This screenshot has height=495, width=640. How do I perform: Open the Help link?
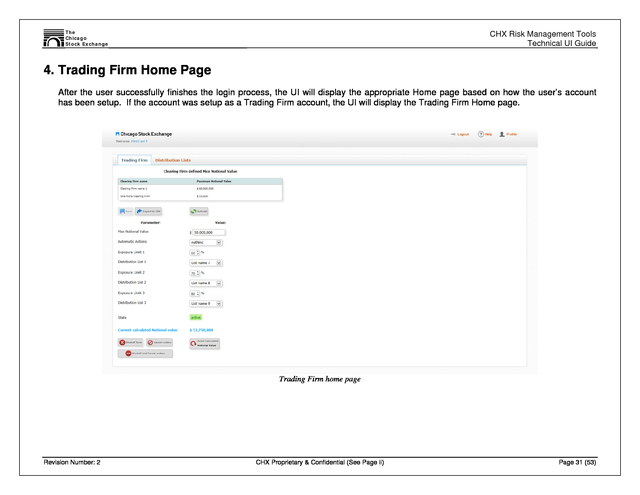pos(489,134)
